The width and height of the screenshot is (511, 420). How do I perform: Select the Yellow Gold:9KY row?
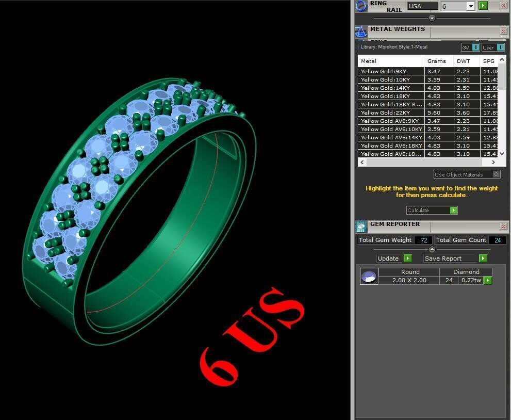427,71
